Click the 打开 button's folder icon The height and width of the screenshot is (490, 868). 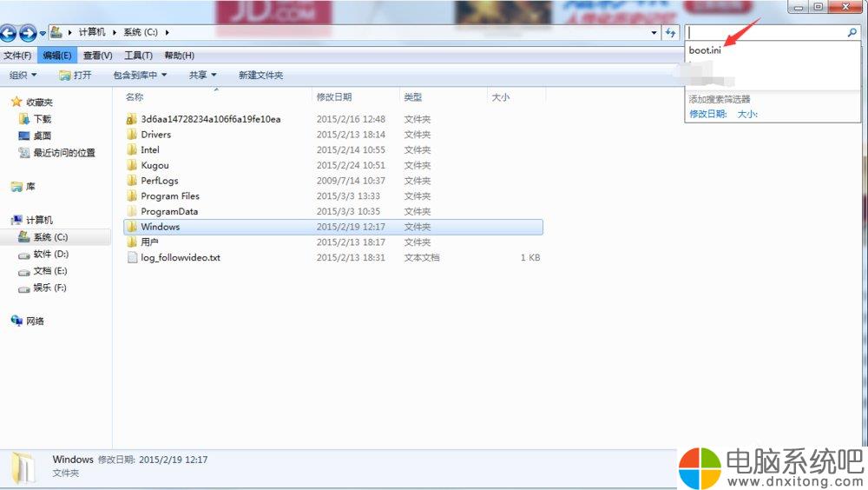click(x=65, y=75)
